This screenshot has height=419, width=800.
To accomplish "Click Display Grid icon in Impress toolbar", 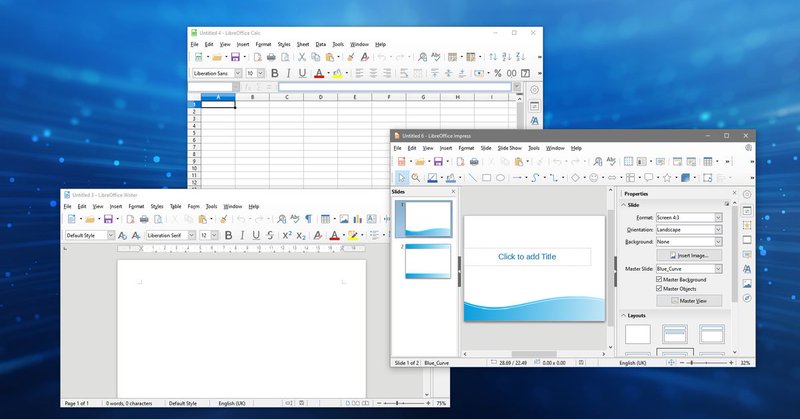I will click(628, 161).
